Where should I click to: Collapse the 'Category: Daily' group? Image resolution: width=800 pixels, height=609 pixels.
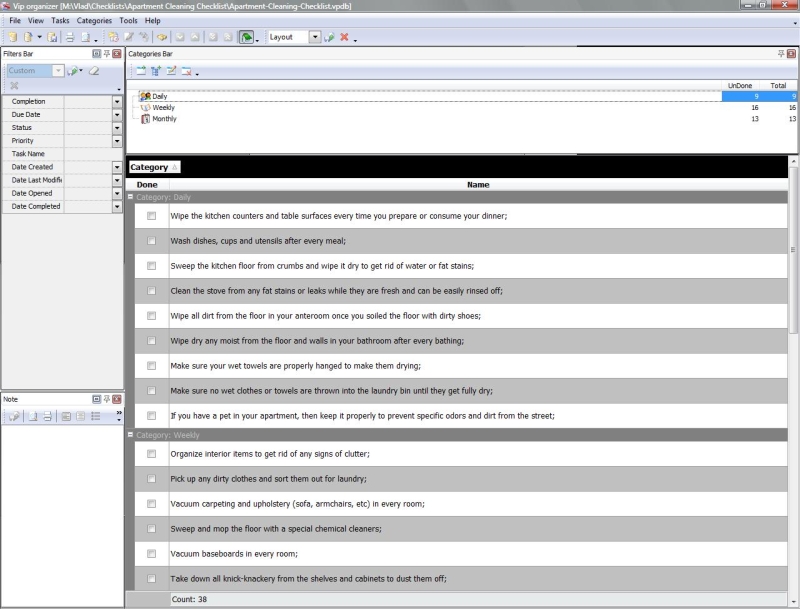tap(131, 197)
